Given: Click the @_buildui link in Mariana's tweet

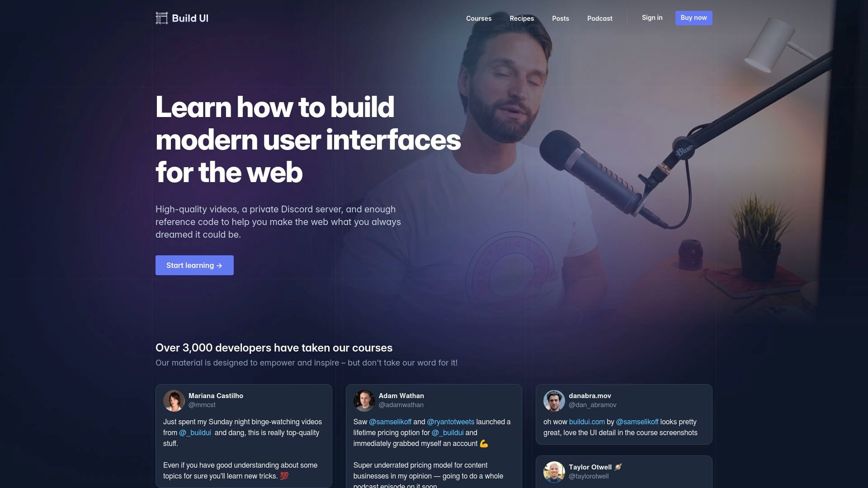Looking at the screenshot, I should (x=195, y=432).
